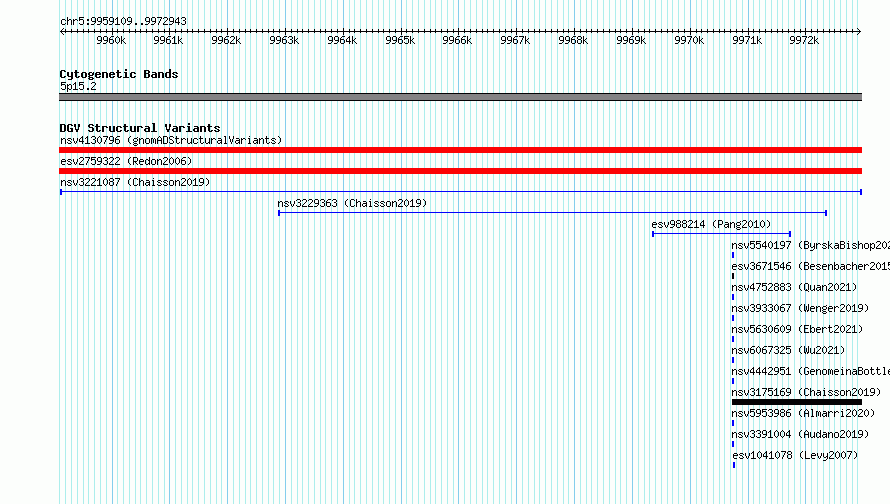Open esv3671546 Besenbacher2015 label
The height and width of the screenshot is (504, 890).
[x=811, y=266]
